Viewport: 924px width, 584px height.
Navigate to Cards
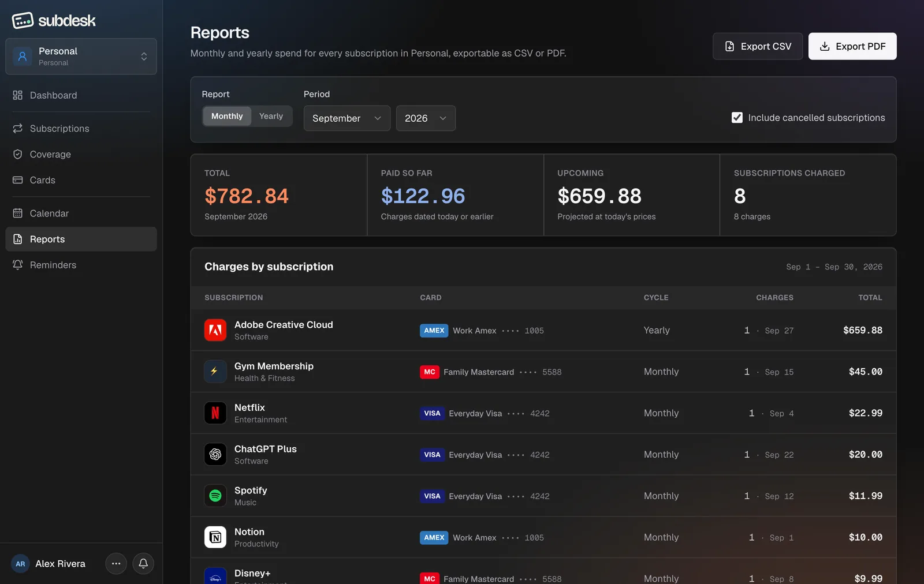pos(81,180)
